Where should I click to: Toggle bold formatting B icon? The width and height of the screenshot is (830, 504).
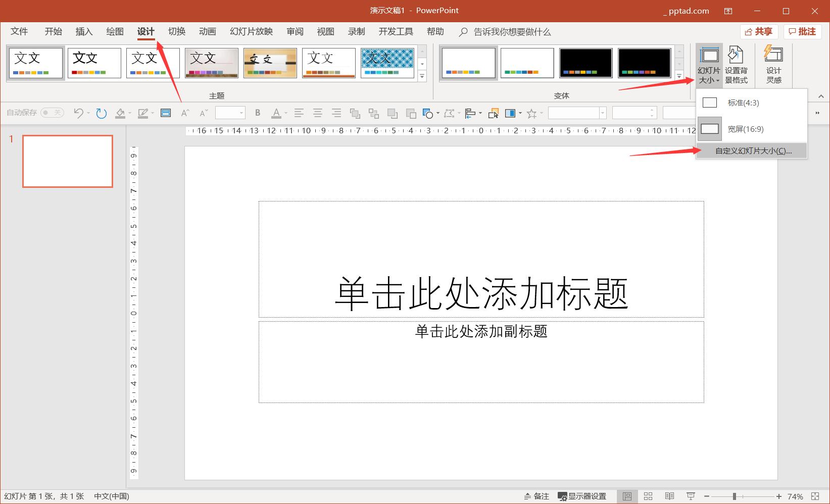(258, 113)
